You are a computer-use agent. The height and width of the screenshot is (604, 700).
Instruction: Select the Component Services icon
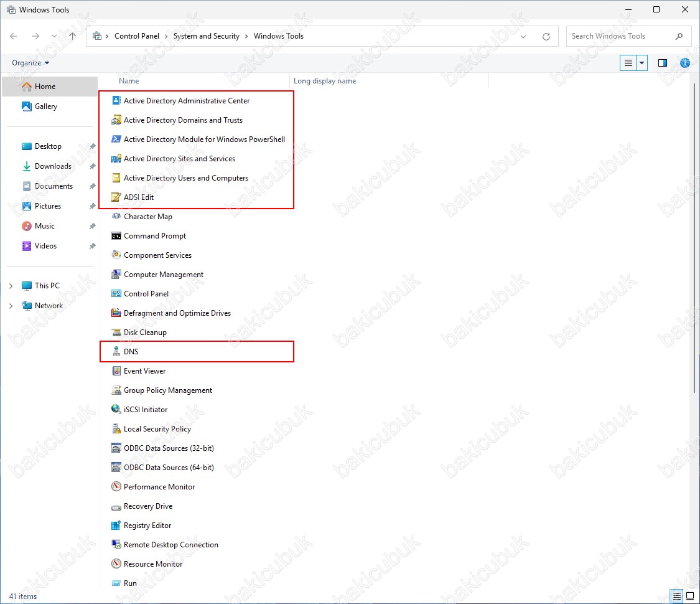[x=116, y=255]
